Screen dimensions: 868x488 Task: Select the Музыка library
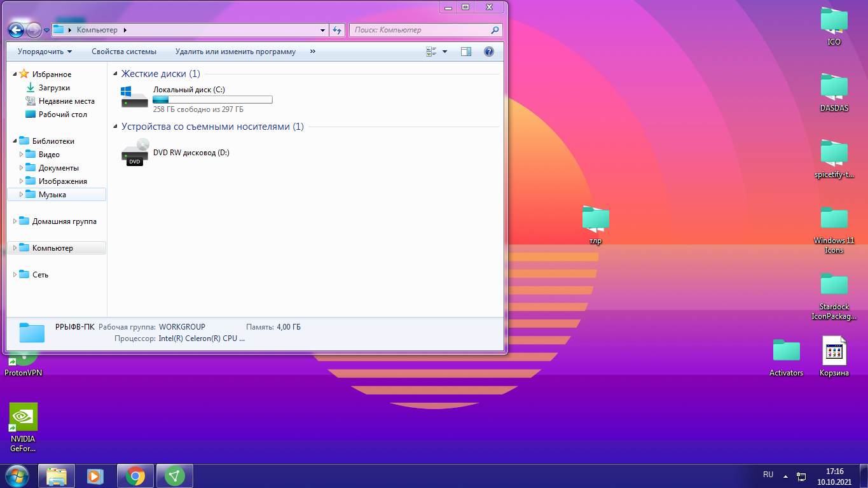click(x=52, y=195)
